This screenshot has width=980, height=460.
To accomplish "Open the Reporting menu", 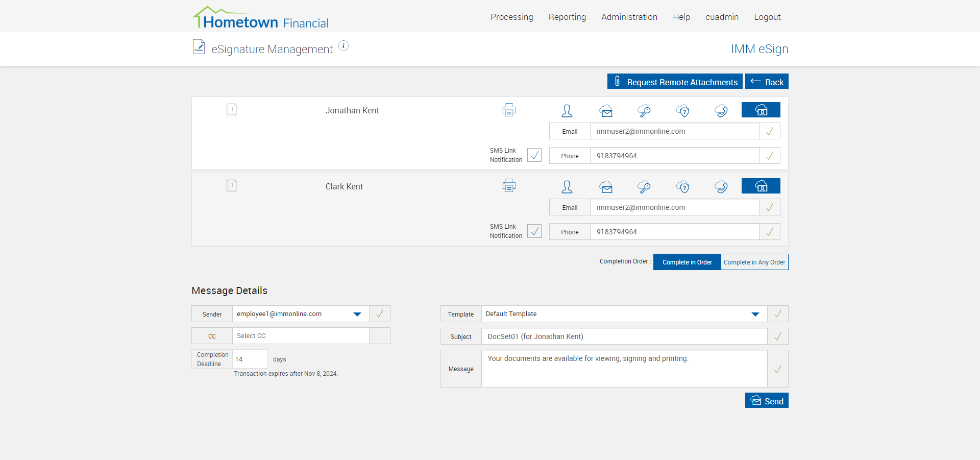I will pos(567,17).
